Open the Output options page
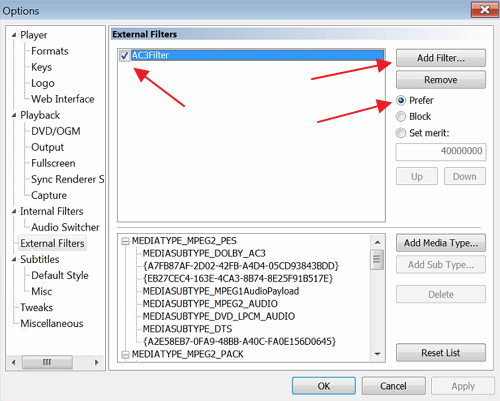 pos(47,147)
